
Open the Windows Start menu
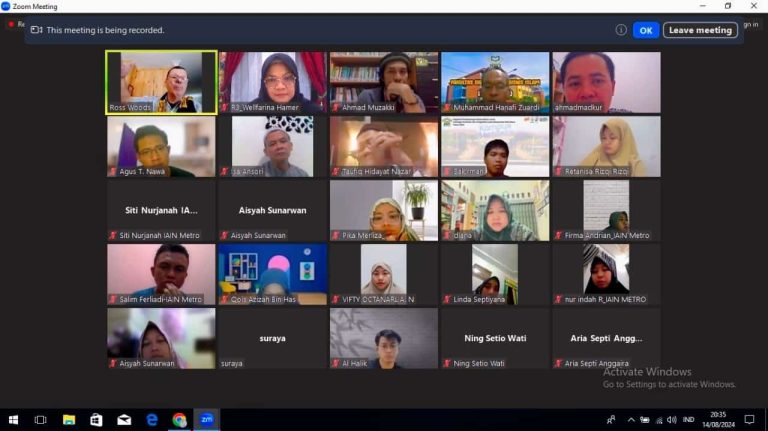pyautogui.click(x=13, y=420)
